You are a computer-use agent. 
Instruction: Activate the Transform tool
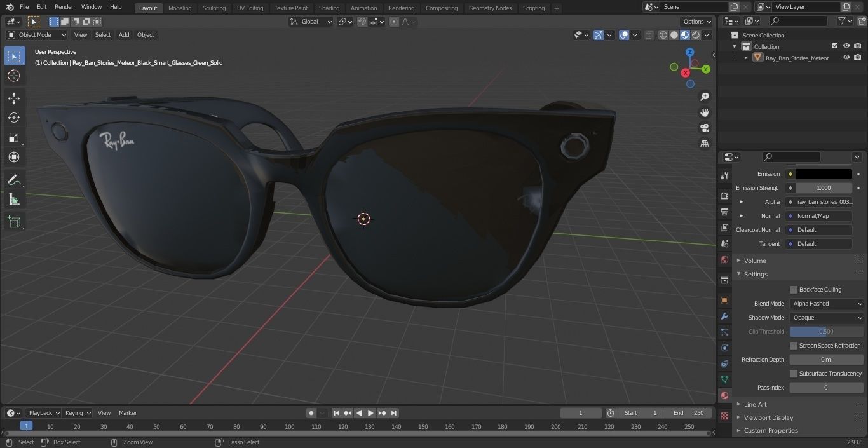pos(14,157)
